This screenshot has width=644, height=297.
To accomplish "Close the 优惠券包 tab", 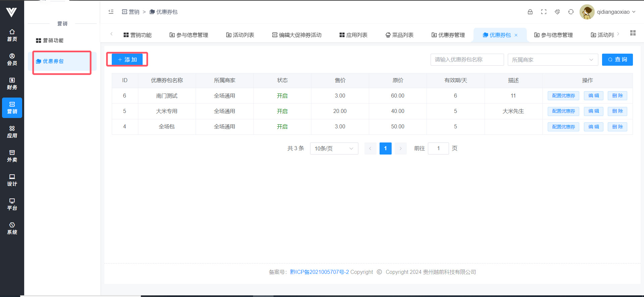I will (x=516, y=35).
